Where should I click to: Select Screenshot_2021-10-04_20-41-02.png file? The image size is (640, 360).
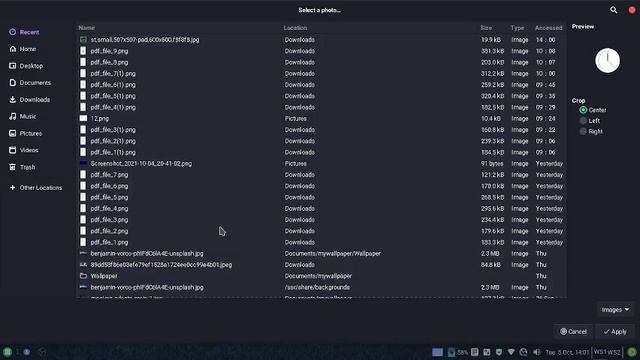coord(321,163)
